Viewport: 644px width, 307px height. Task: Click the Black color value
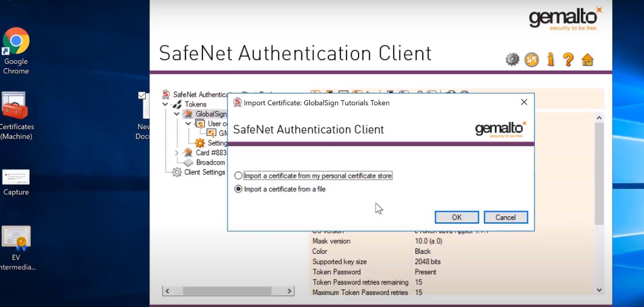[423, 251]
